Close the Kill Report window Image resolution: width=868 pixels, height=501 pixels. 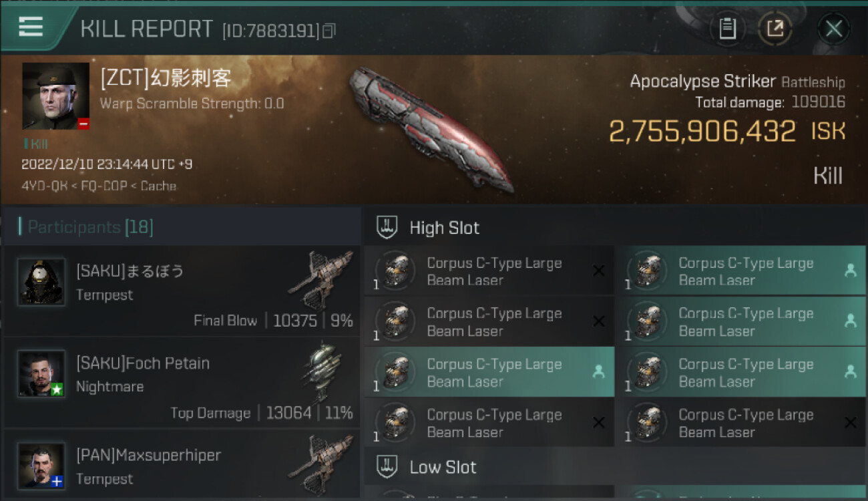click(833, 29)
